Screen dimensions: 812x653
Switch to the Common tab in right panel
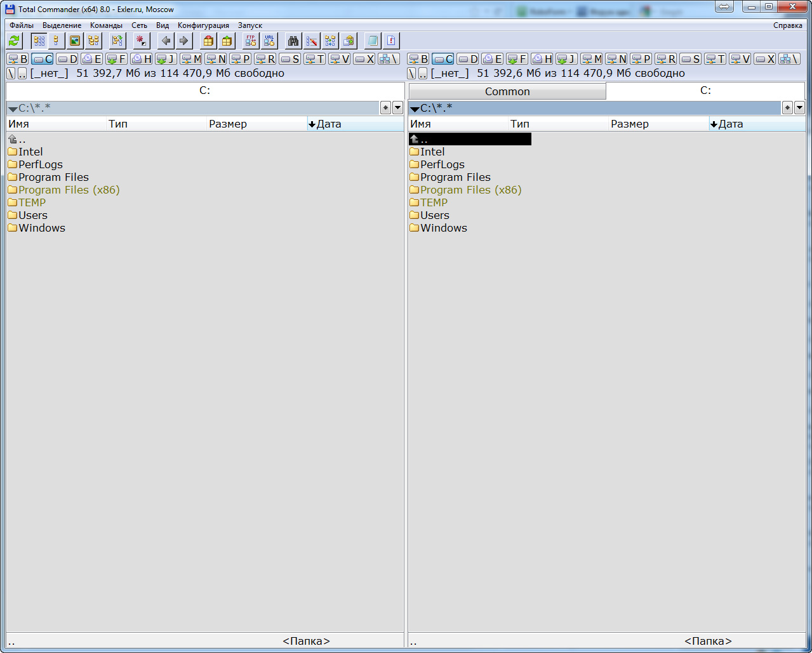coord(507,91)
